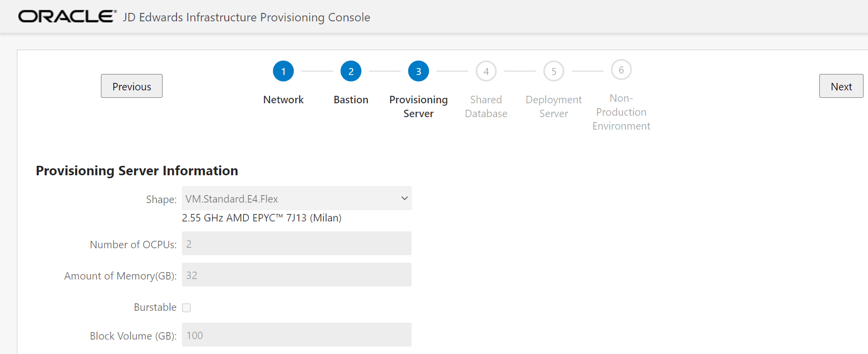Select step 5 Deployment Server circle
The image size is (868, 354).
click(554, 71)
